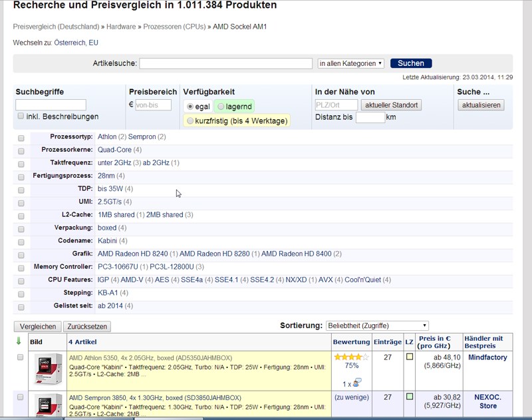Focus the Preisbereich 'von-bis' field
This screenshot has height=420, width=532.
154,105
